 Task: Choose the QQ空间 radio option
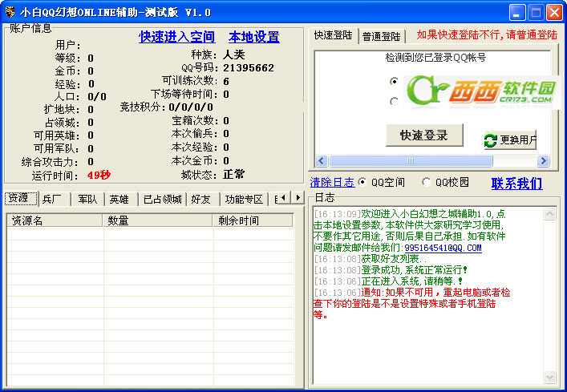362,182
